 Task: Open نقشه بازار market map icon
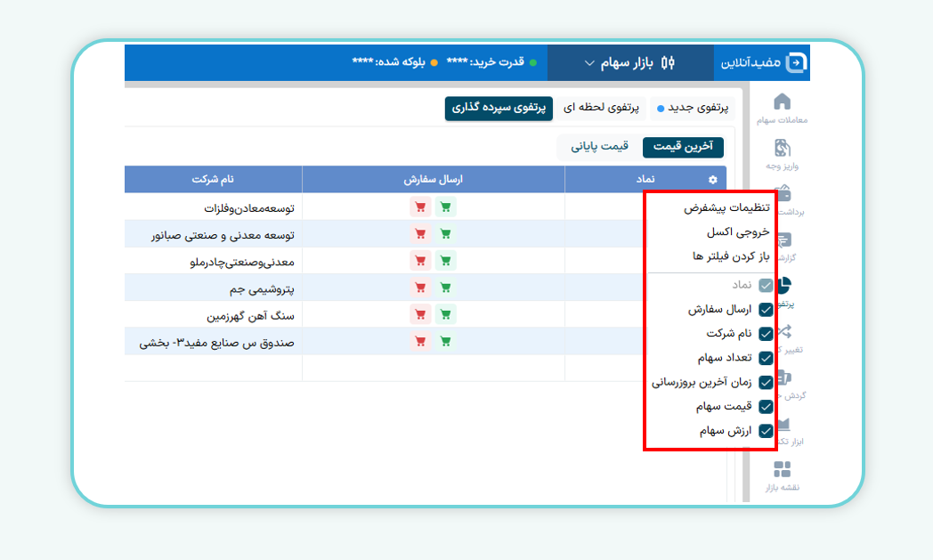782,470
